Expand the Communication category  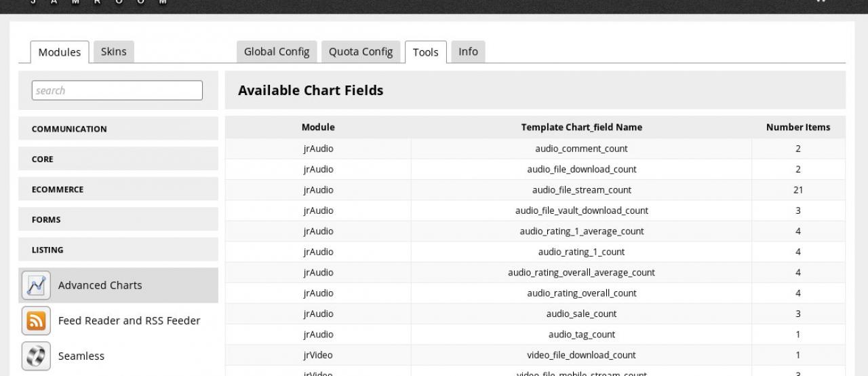pos(69,129)
